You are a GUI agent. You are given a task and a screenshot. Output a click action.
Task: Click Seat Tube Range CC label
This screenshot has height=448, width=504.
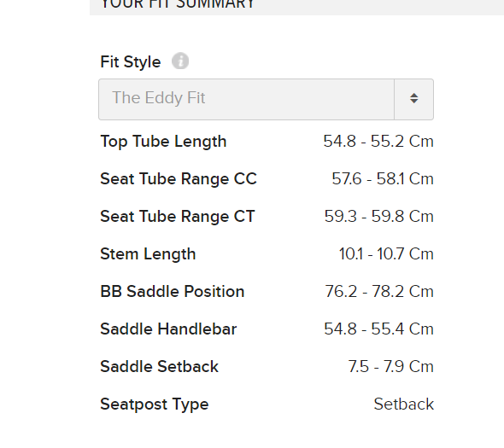pos(179,178)
